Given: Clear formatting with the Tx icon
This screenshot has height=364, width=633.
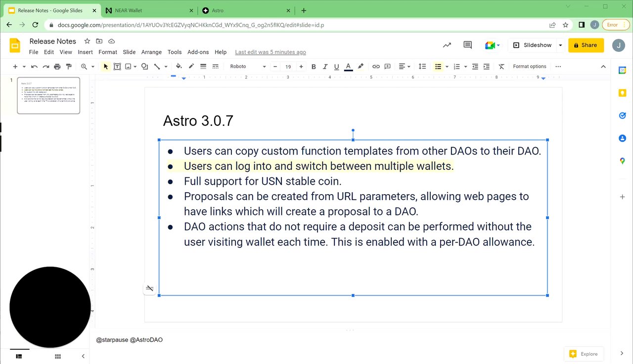Looking at the screenshot, I should pos(501,66).
